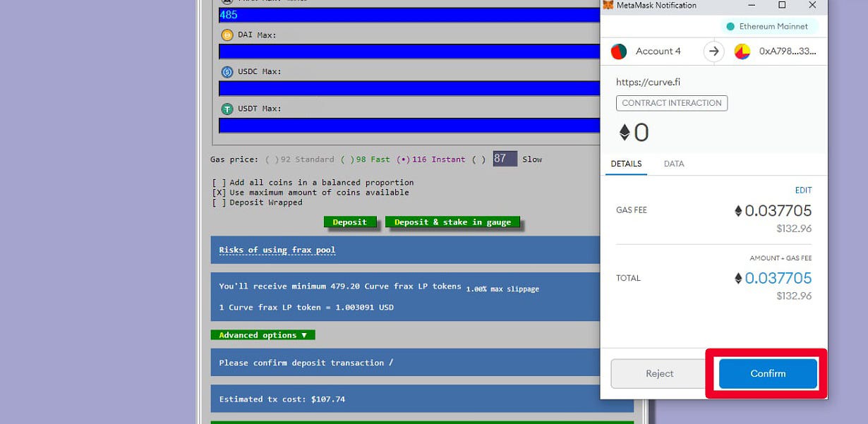Click the green Deposit button
The image size is (868, 424).
pos(350,222)
